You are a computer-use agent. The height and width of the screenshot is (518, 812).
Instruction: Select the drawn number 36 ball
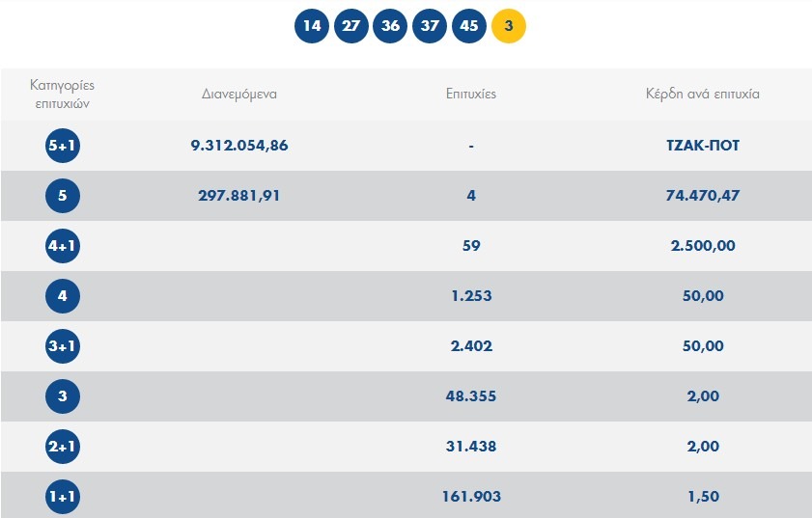[x=391, y=26]
